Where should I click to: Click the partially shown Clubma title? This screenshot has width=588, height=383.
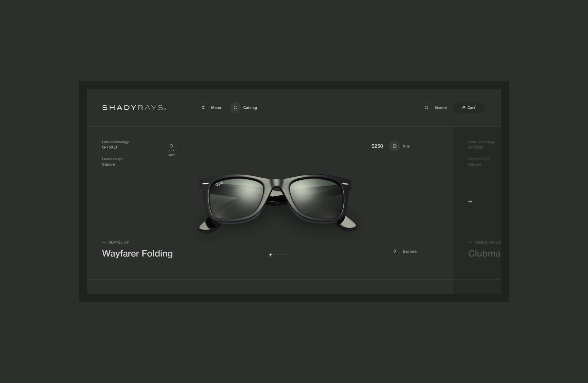coord(484,254)
